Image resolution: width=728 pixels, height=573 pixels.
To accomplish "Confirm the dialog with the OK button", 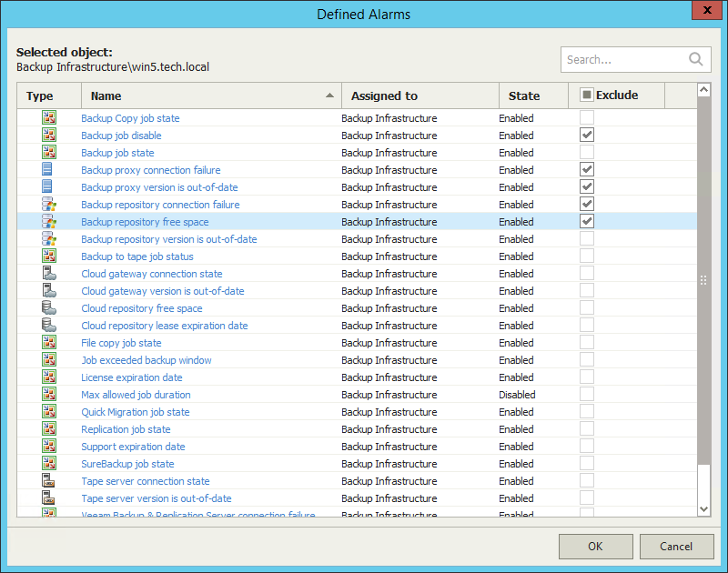I will tap(596, 547).
